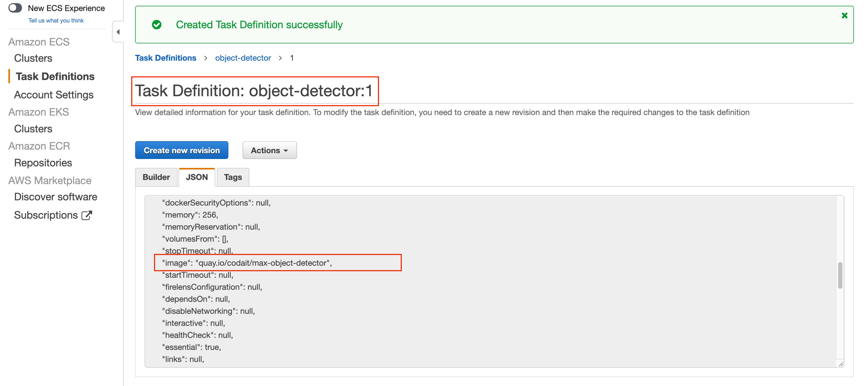This screenshot has width=868, height=386.
Task: Go to Task Definitions breadcrumb link
Action: click(166, 58)
